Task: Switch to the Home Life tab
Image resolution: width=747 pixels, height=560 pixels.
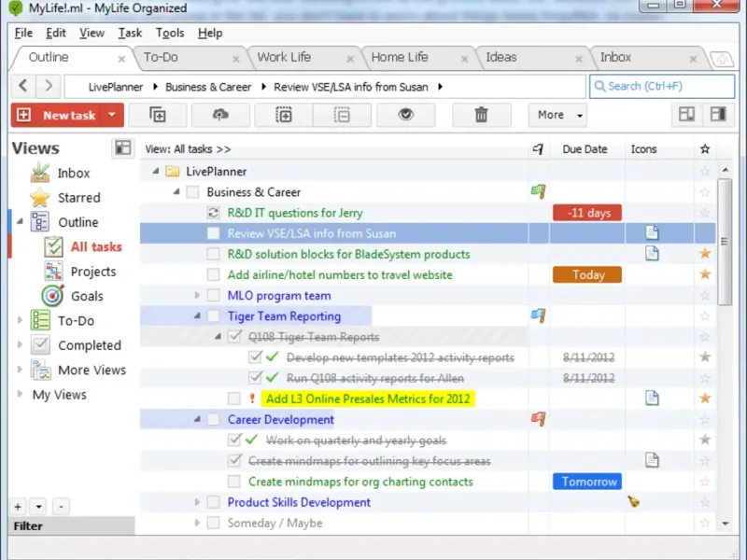Action: pyautogui.click(x=400, y=57)
